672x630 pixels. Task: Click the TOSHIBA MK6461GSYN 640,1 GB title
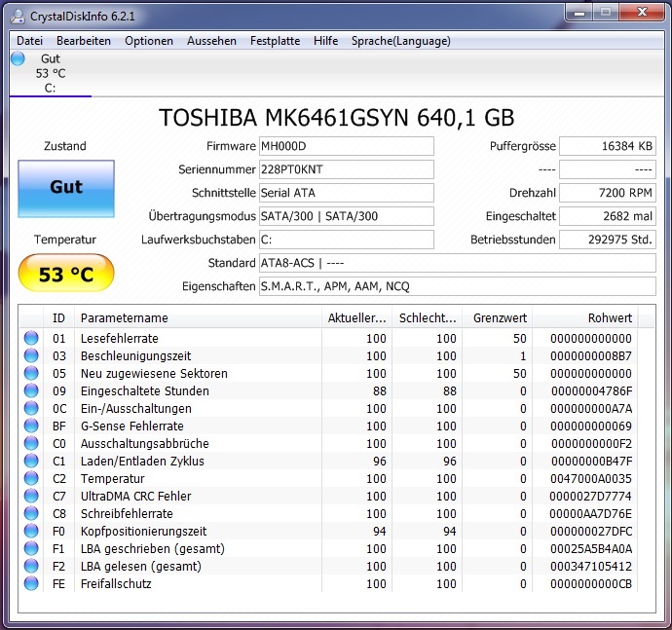click(336, 118)
